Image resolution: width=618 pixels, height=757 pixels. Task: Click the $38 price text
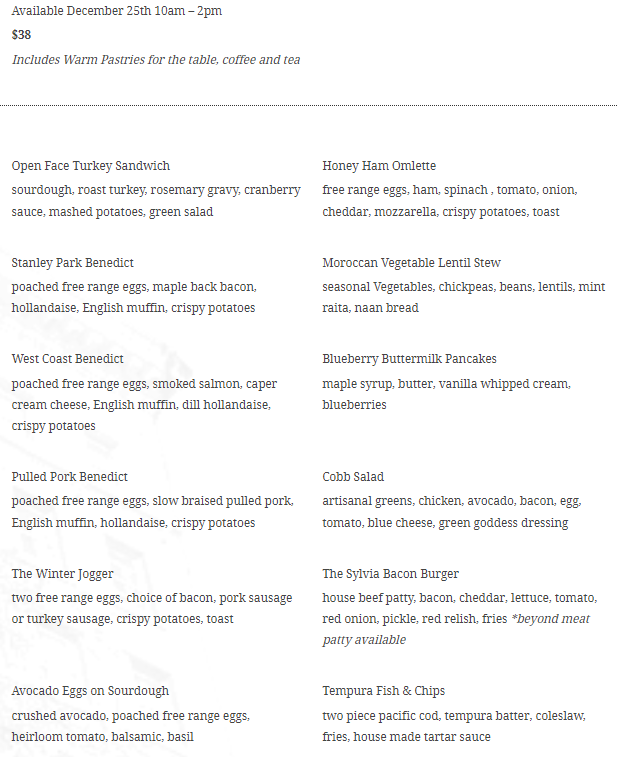coord(21,35)
